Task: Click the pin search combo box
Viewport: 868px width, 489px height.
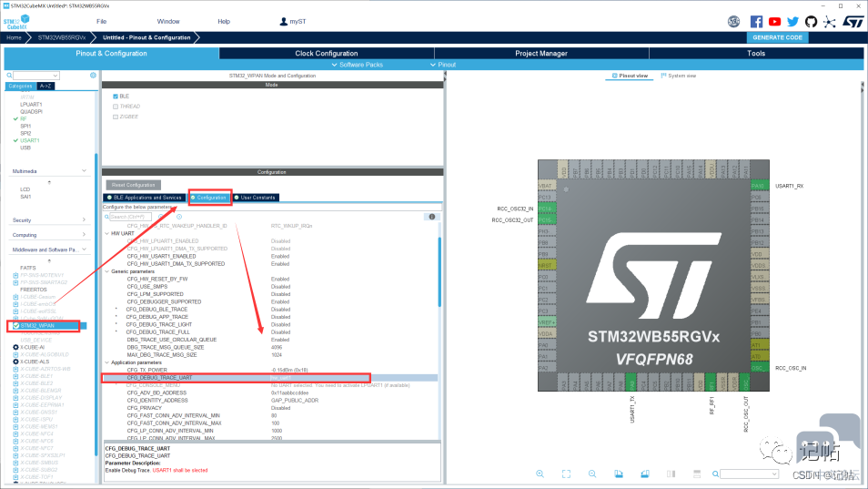Action: [749, 474]
